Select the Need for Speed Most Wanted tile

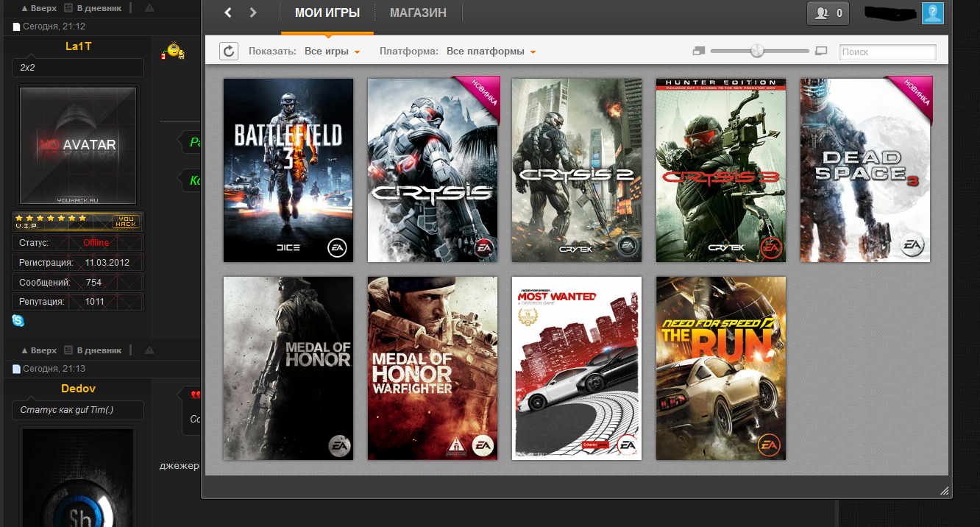[577, 368]
